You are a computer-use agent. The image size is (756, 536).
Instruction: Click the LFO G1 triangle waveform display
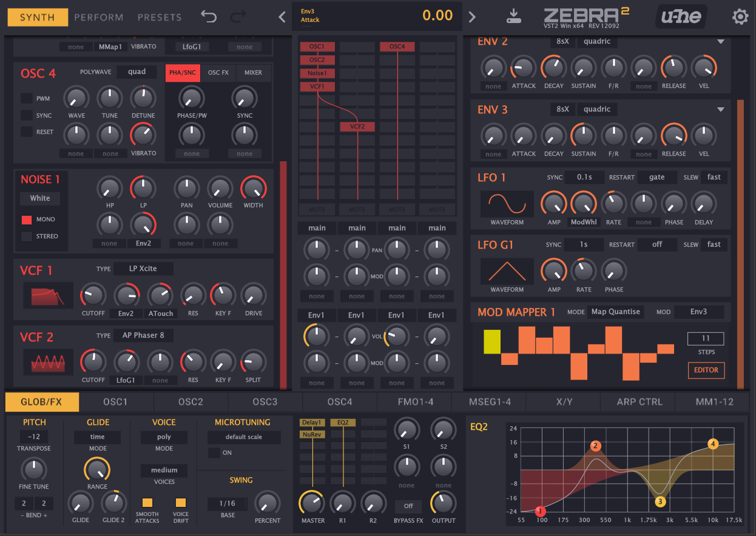(x=507, y=272)
